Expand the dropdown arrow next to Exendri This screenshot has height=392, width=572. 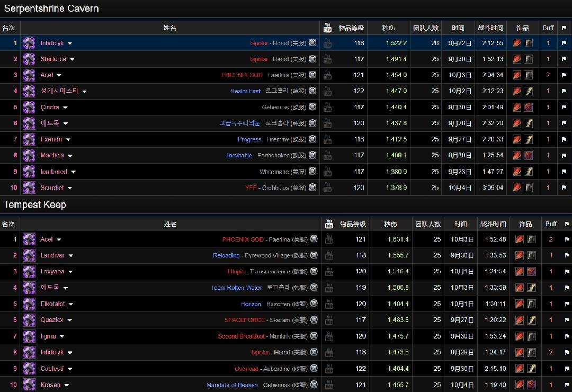pos(68,140)
